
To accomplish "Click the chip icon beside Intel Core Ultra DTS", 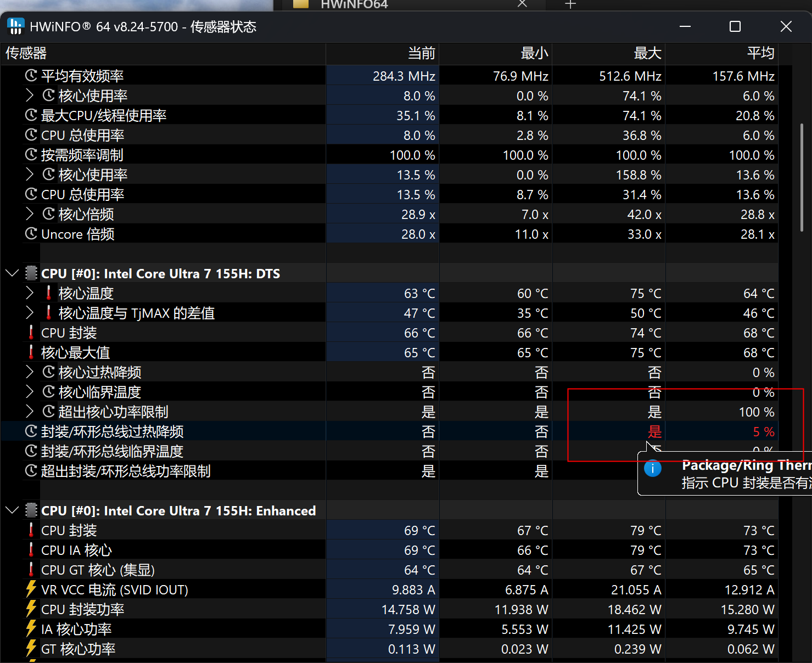I will click(32, 273).
